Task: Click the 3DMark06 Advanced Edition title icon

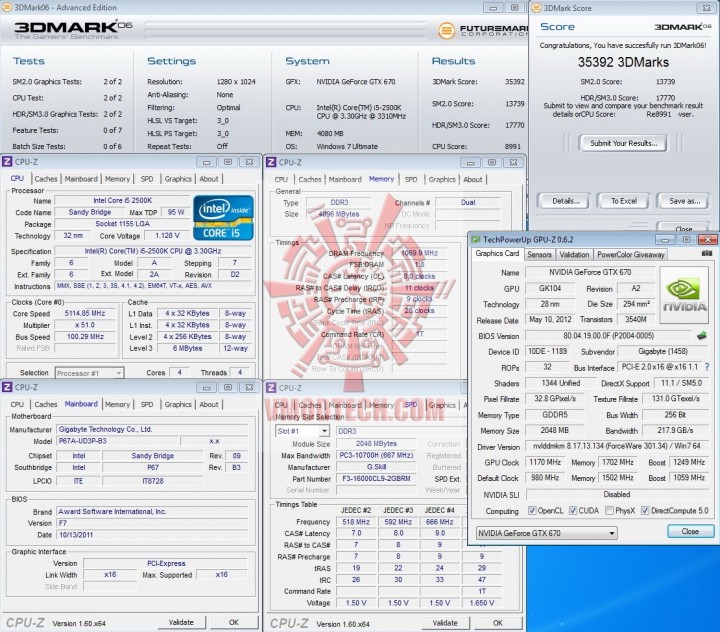Action: pos(7,7)
